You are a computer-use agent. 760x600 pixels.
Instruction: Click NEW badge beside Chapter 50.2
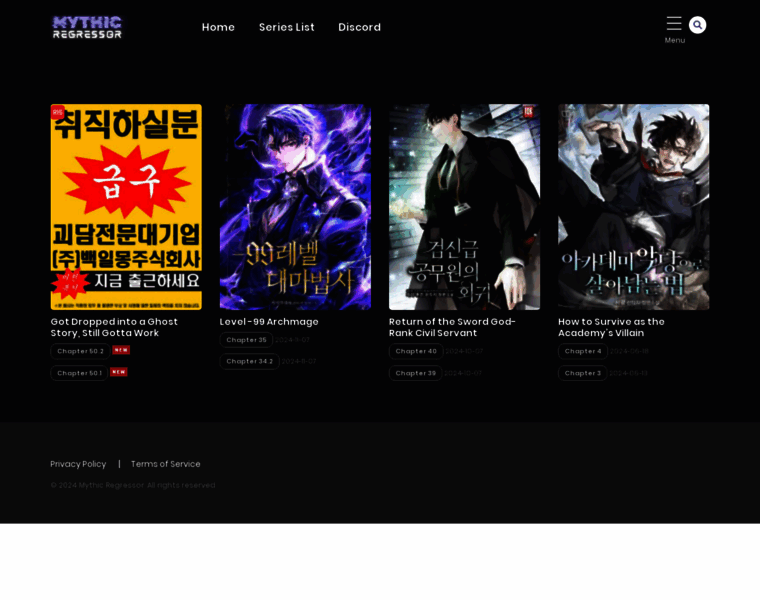coord(121,350)
